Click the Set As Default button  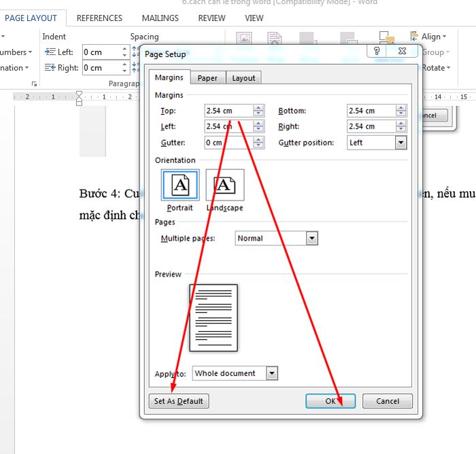[179, 401]
